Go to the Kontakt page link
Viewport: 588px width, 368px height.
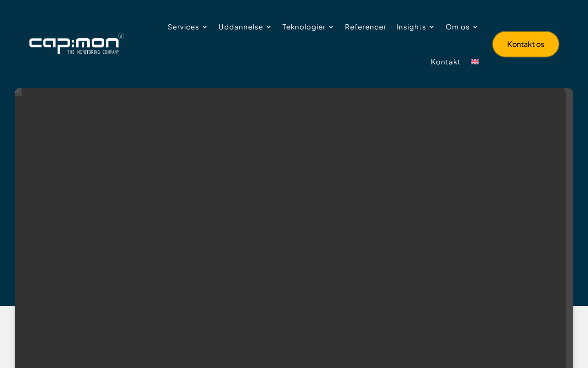pos(446,62)
